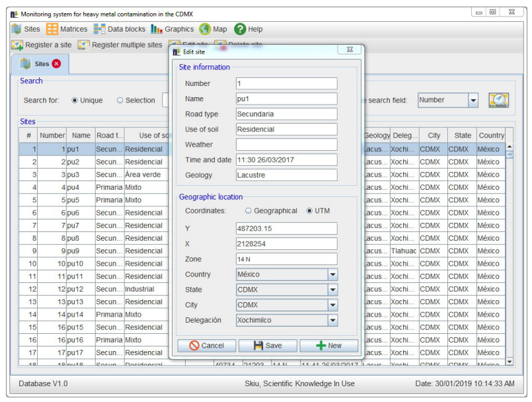Expand the search field Number dropdown
The image size is (532, 402).
[x=473, y=100]
